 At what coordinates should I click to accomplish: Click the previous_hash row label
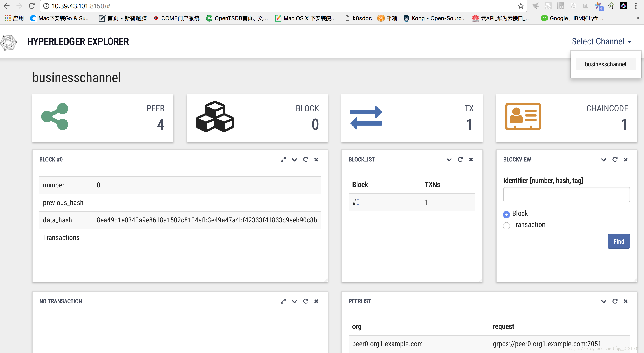(63, 203)
